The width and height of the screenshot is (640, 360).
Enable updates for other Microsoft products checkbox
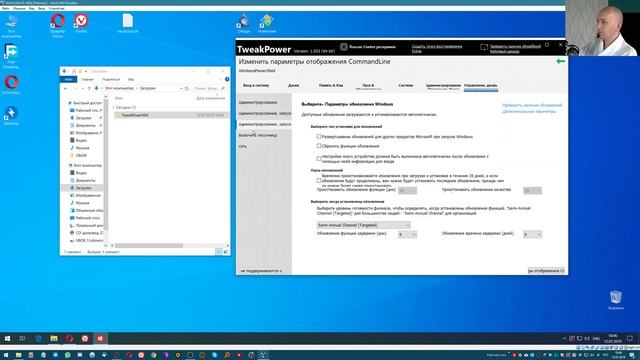(319, 137)
